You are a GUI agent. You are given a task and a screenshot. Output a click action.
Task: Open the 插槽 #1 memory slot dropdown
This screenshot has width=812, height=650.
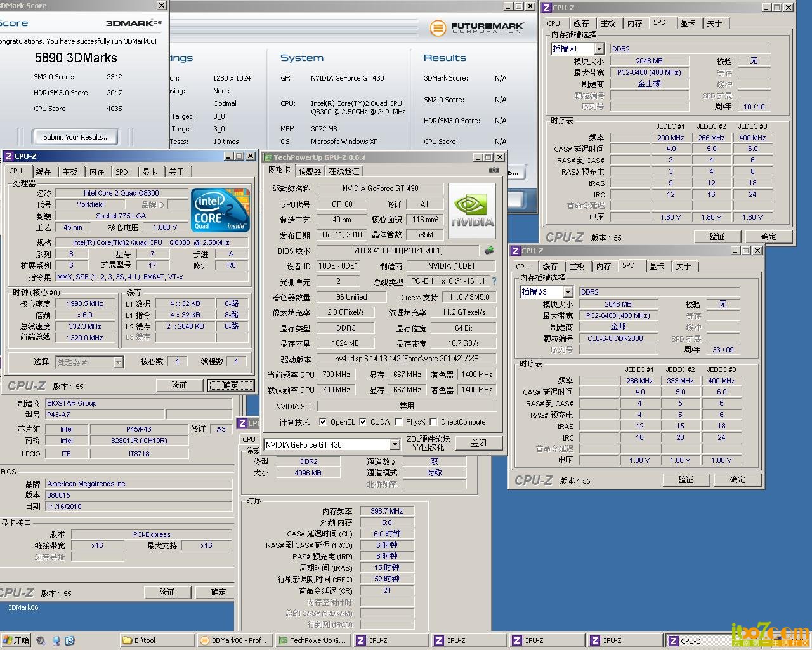[x=599, y=49]
